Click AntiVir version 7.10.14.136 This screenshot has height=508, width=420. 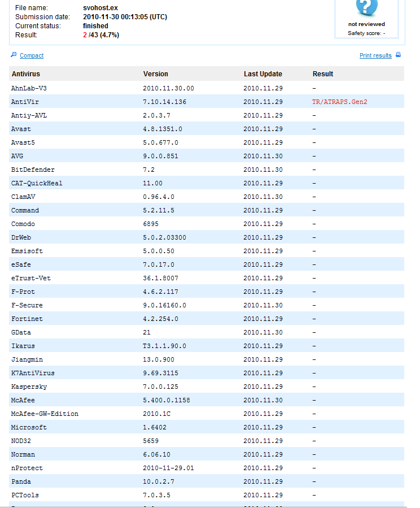(x=164, y=102)
